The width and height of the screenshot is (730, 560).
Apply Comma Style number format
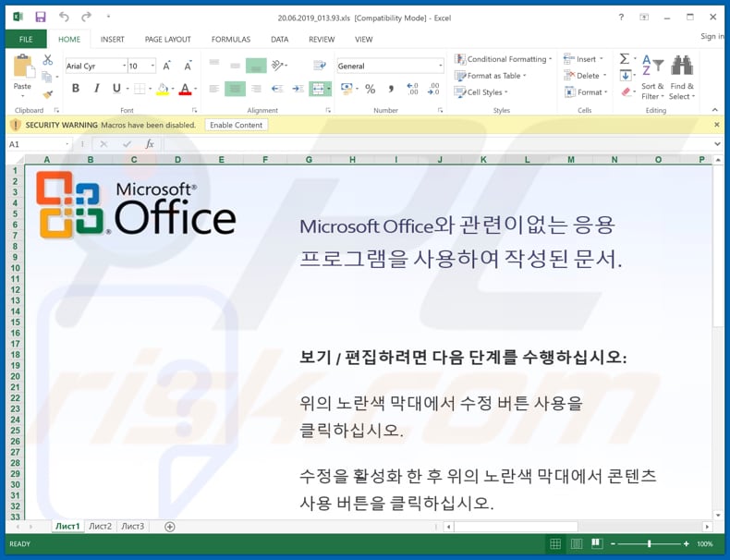point(391,89)
